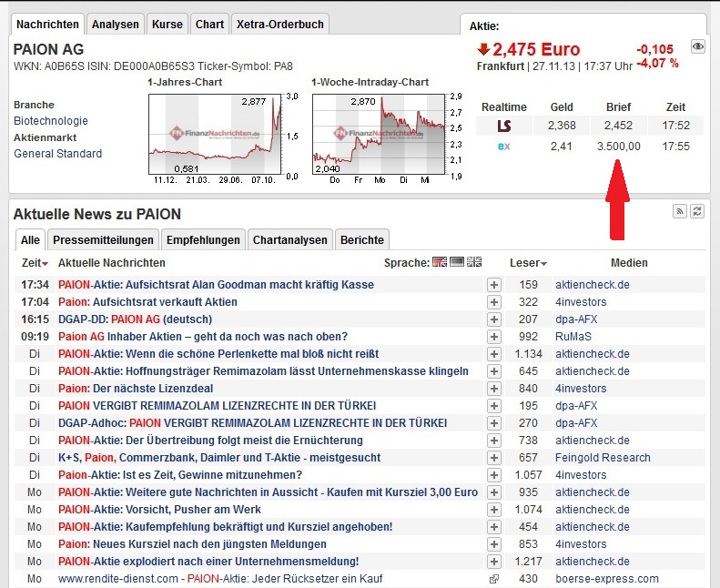Expand the Inhaber Aktien news row
This screenshot has width=720, height=588.
click(494, 337)
